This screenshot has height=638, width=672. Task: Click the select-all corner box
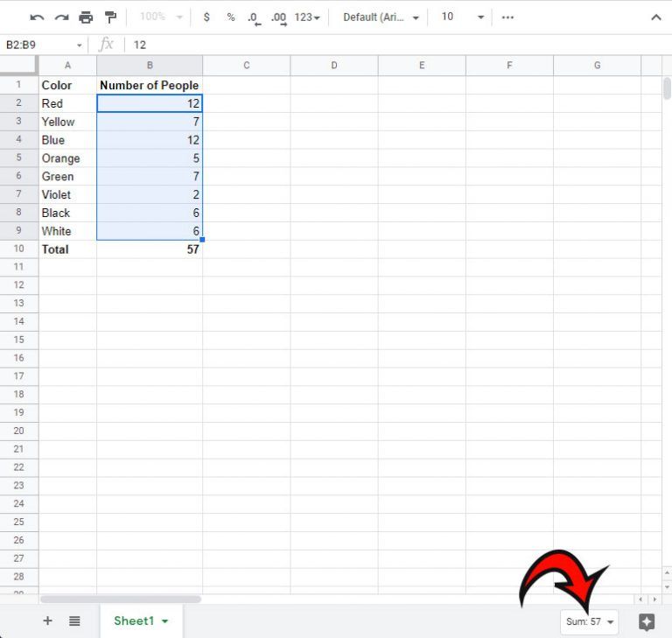[x=18, y=65]
